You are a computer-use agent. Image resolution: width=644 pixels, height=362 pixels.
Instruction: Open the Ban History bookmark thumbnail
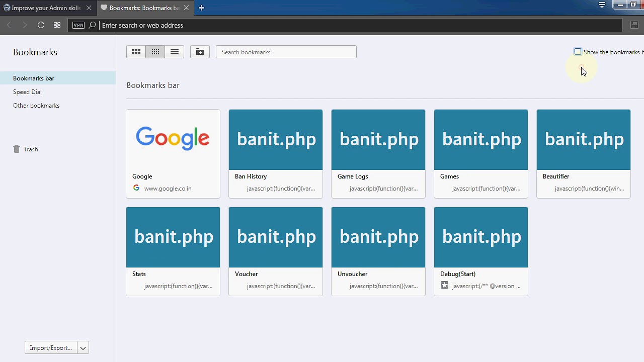coord(276,140)
